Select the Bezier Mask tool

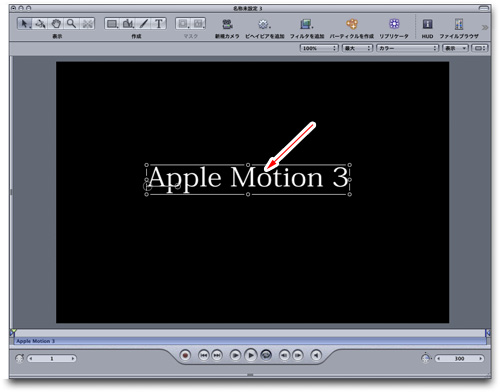tap(198, 24)
